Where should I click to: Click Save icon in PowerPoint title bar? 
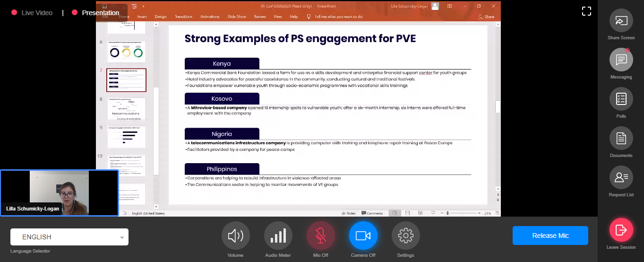[104, 7]
